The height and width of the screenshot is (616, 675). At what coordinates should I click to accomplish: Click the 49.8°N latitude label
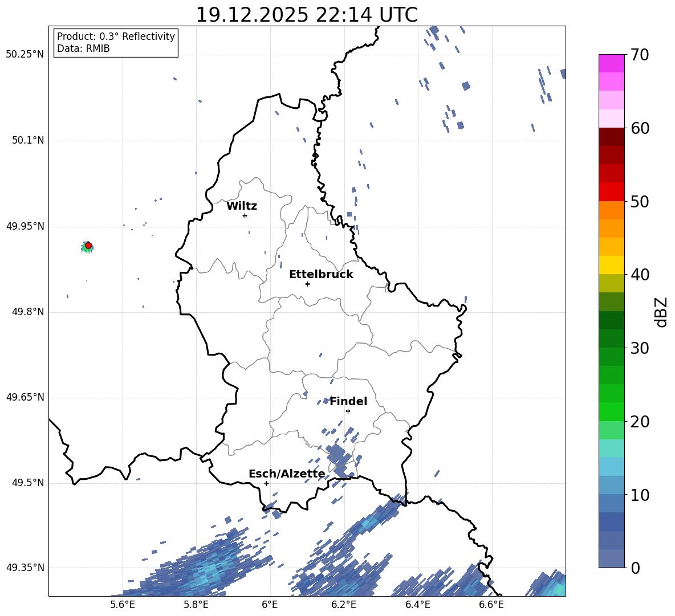[x=27, y=312]
